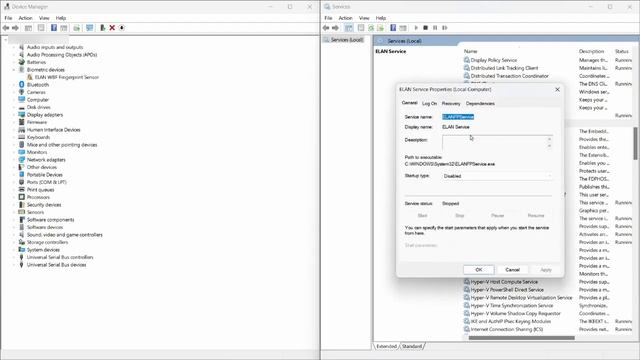
Task: Close the ELAN Service Properties dialog
Action: pyautogui.click(x=557, y=89)
